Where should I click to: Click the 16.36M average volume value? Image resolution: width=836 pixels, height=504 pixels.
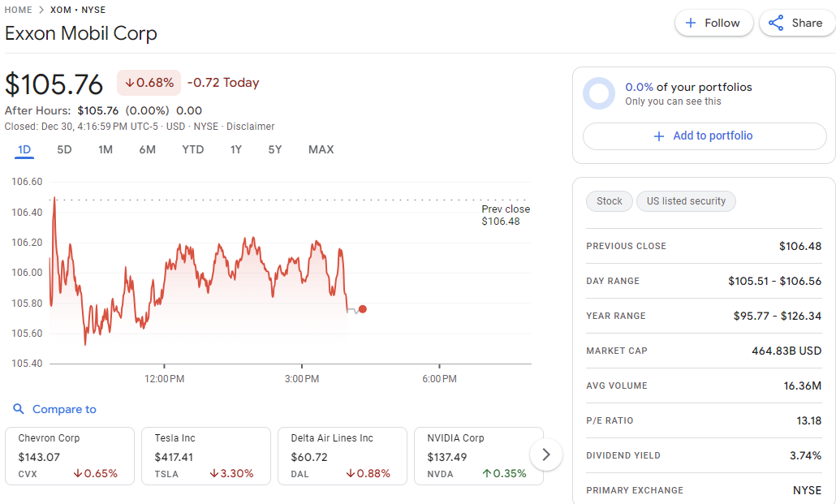[803, 386]
